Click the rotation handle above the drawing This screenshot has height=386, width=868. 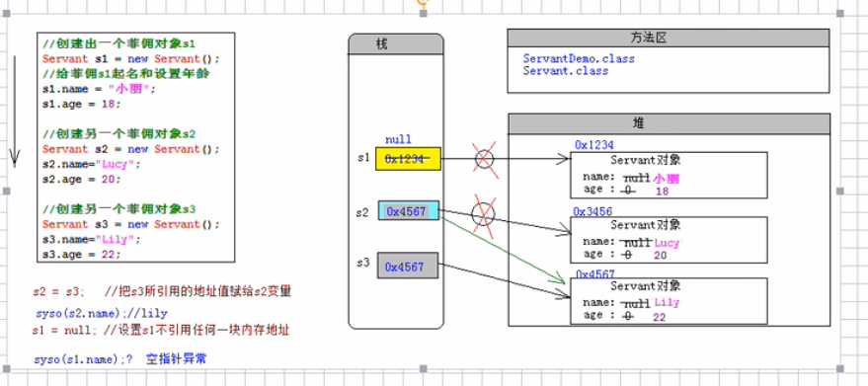coord(423,2)
